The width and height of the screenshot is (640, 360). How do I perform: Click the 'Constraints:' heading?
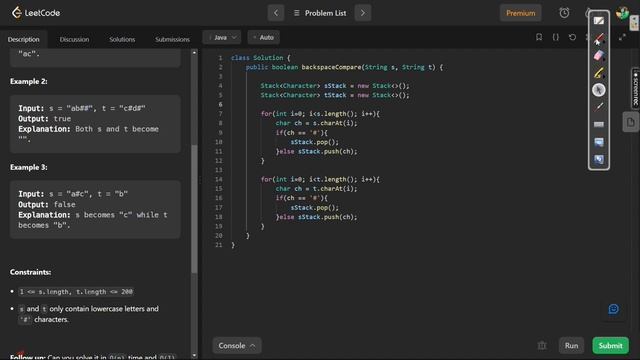pyautogui.click(x=31, y=272)
